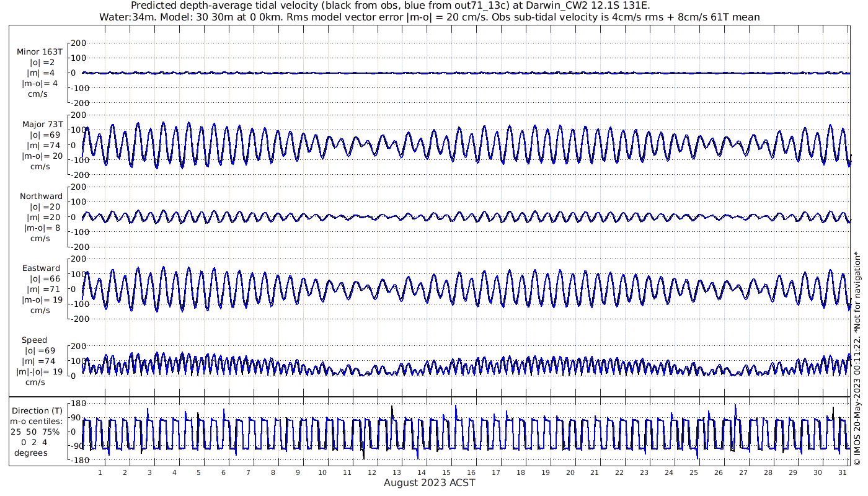
Task: Click day '5' on the date axis
Action: pyautogui.click(x=199, y=472)
